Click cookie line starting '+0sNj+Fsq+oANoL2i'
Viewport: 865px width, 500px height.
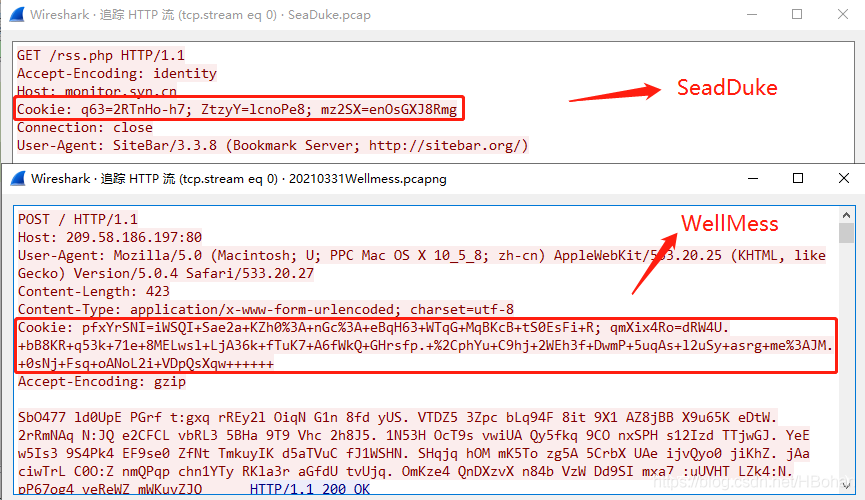146,364
